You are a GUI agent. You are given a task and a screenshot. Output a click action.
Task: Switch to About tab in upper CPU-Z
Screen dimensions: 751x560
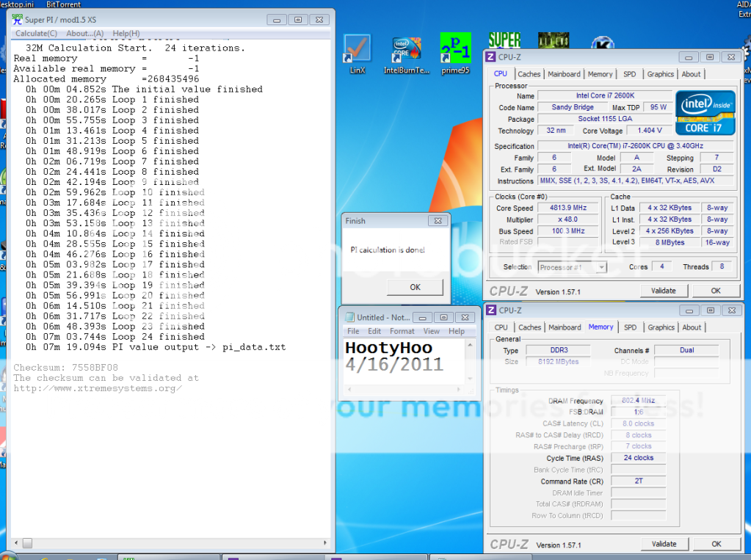click(x=691, y=74)
